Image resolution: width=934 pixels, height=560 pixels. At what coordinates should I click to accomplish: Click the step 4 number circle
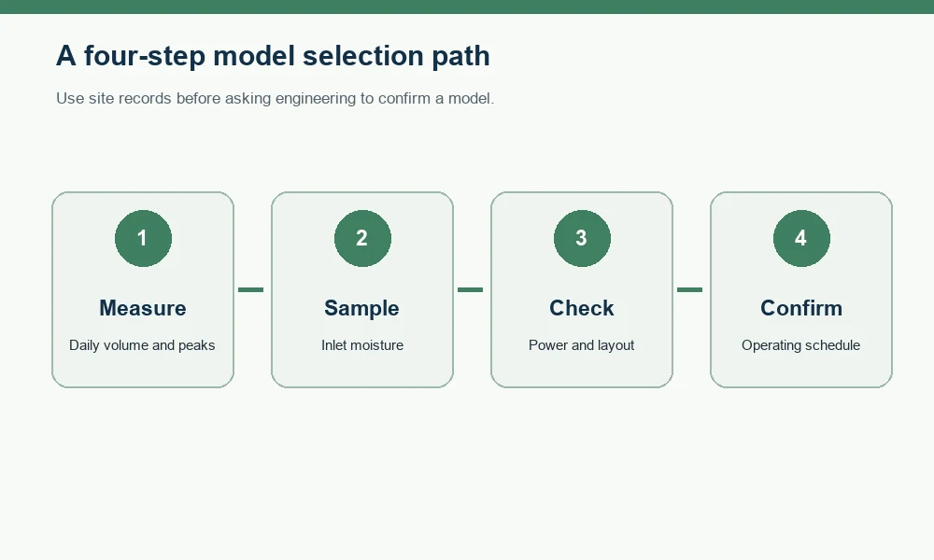[x=801, y=238]
